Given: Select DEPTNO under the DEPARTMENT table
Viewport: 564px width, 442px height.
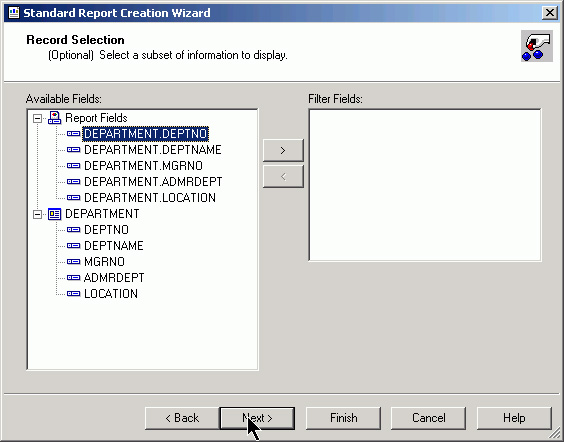Looking at the screenshot, I should tap(106, 230).
